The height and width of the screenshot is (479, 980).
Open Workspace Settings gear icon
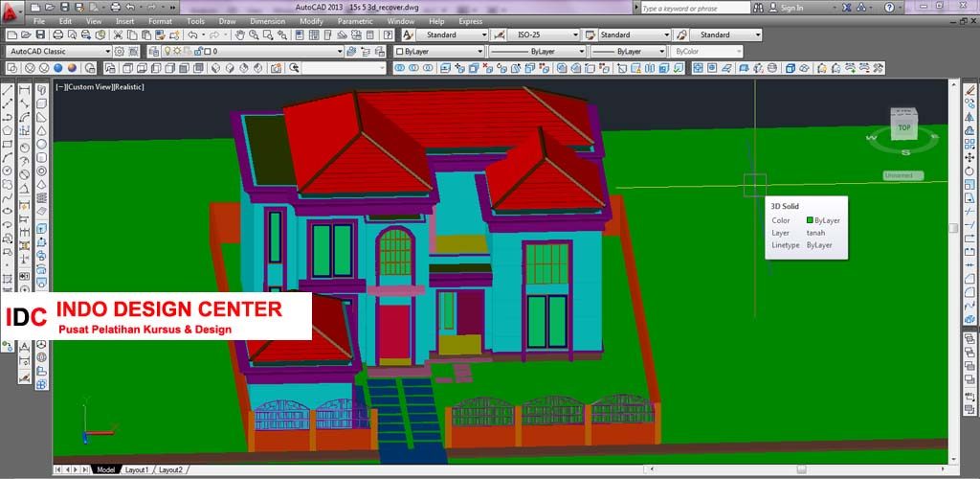(119, 52)
